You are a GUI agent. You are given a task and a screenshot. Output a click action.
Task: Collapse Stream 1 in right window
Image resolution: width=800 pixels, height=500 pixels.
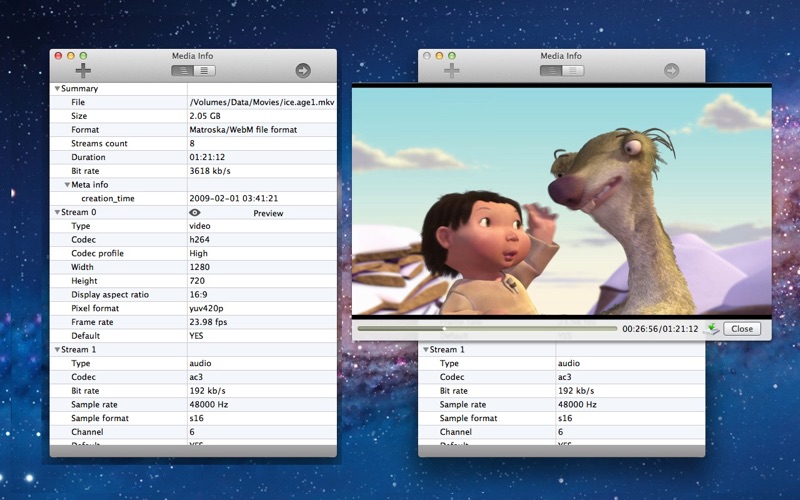(x=426, y=349)
